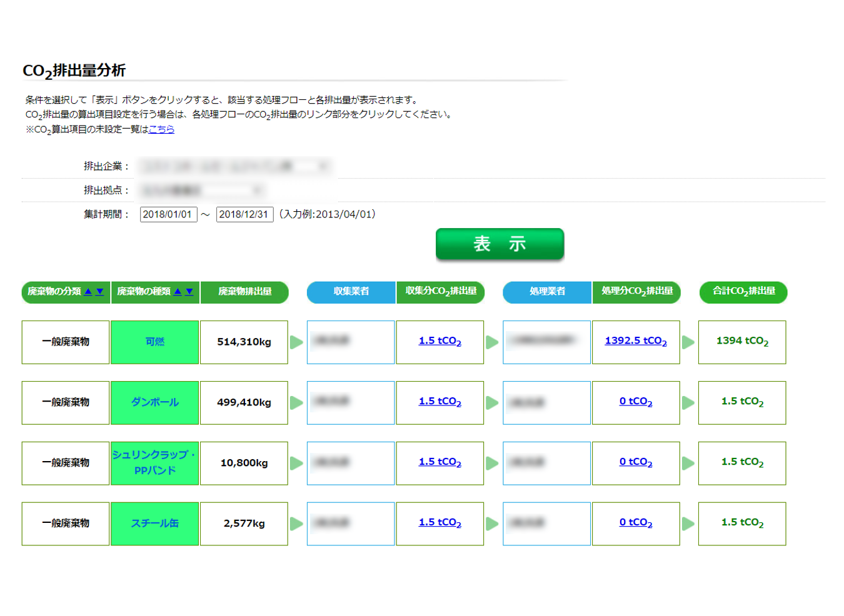Image resolution: width=844 pixels, height=616 pixels.
Task: Click the end date field 2018/12/31
Action: [244, 214]
